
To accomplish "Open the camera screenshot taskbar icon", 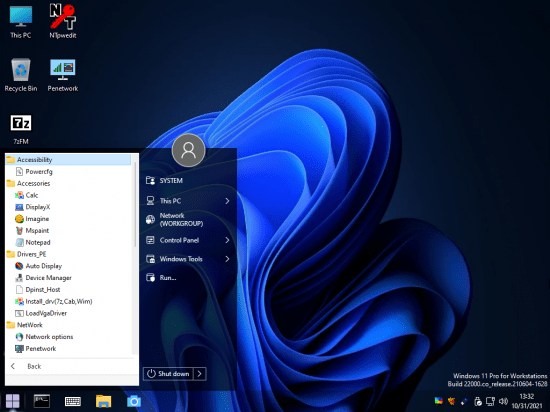I will tap(134, 401).
